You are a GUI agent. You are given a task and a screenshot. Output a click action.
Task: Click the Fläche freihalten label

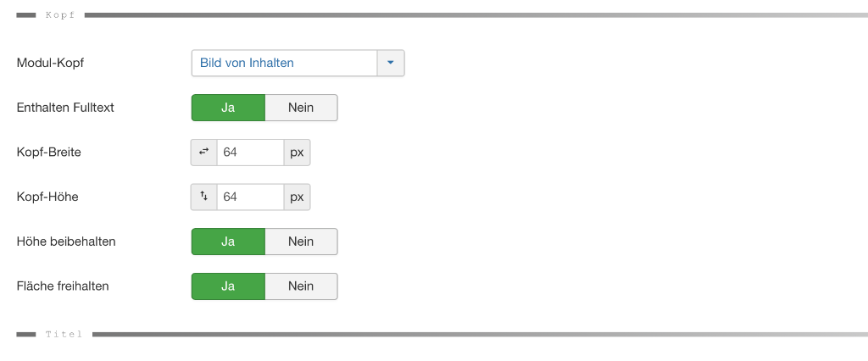(63, 286)
